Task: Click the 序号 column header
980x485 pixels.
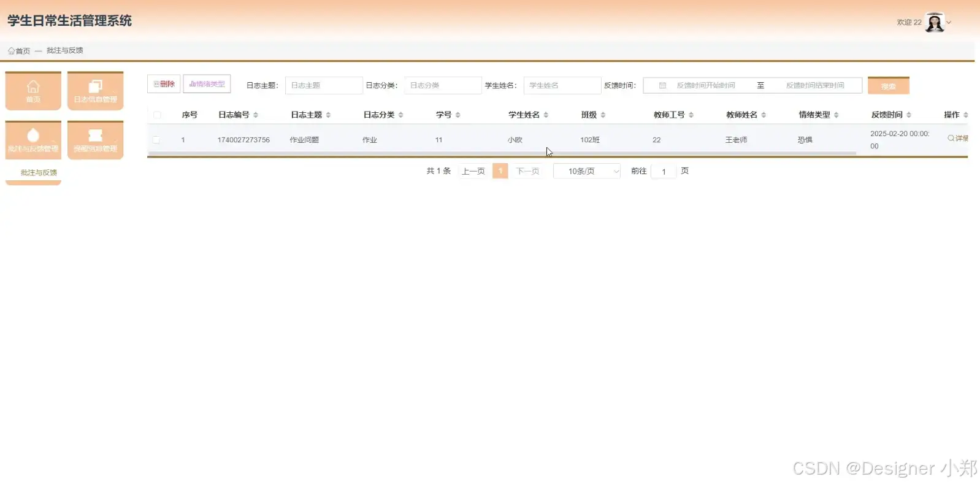Action: point(189,115)
